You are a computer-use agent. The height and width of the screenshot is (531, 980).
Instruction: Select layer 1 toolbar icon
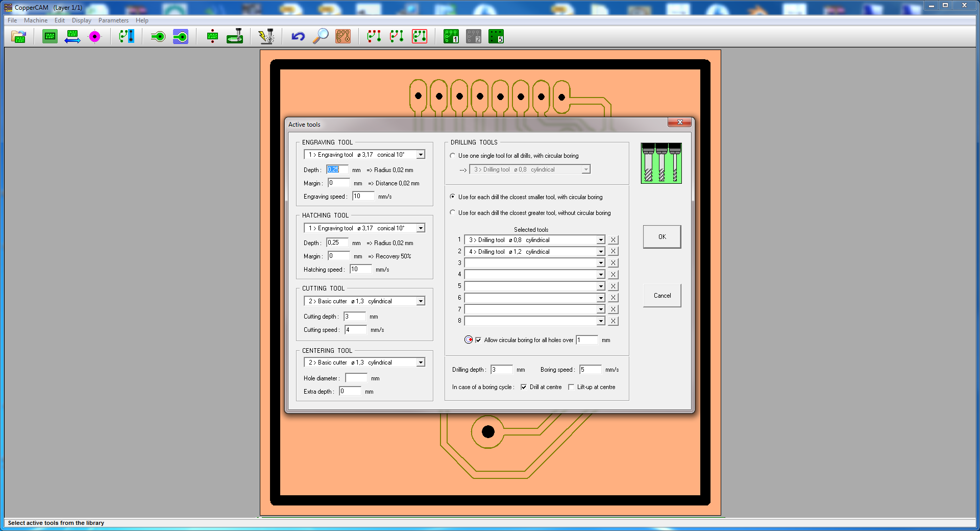point(451,37)
